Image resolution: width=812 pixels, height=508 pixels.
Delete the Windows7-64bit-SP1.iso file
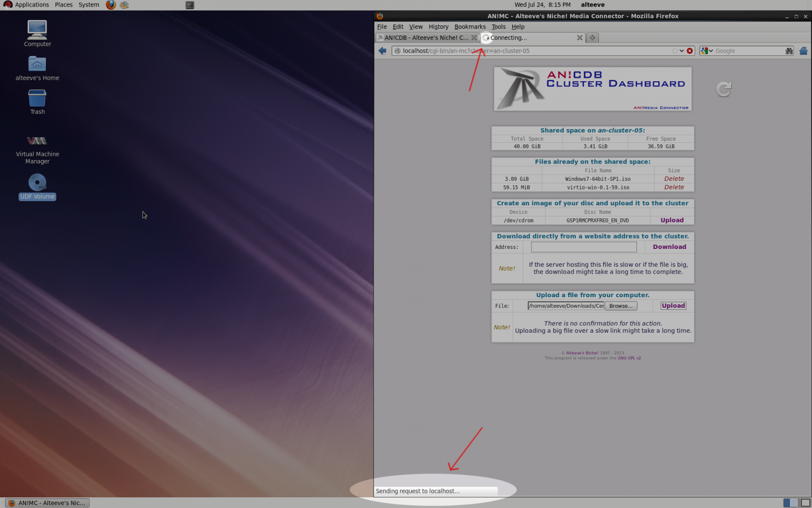pyautogui.click(x=673, y=179)
